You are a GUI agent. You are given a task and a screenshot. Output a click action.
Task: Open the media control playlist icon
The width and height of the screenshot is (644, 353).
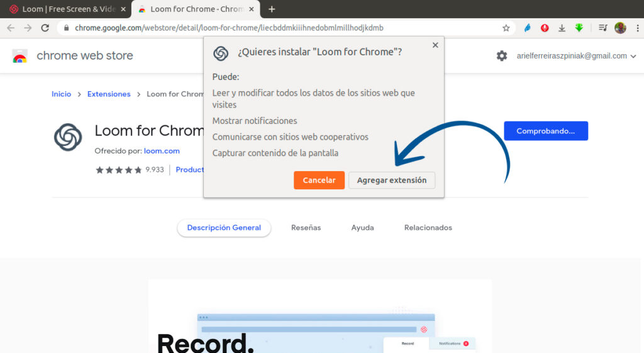point(602,28)
